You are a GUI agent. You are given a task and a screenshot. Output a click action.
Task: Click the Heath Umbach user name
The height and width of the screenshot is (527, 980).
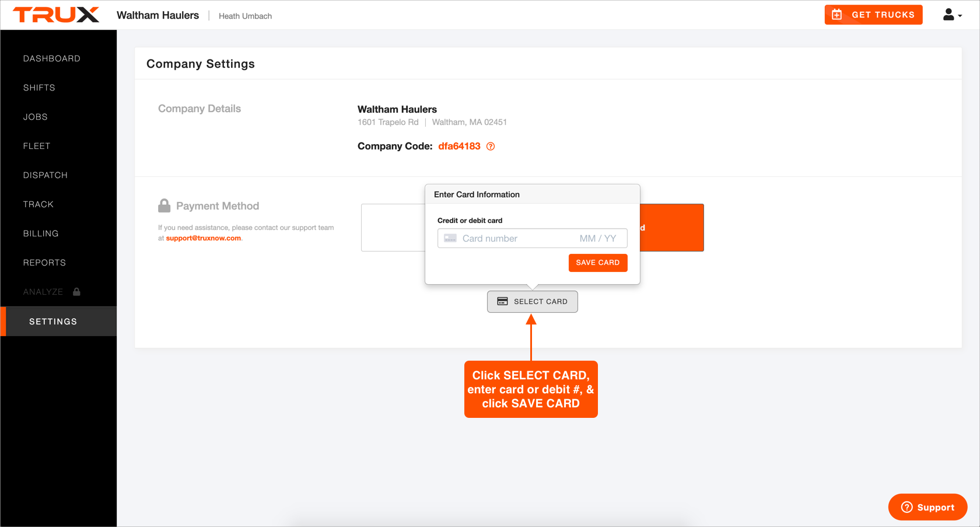tap(245, 16)
